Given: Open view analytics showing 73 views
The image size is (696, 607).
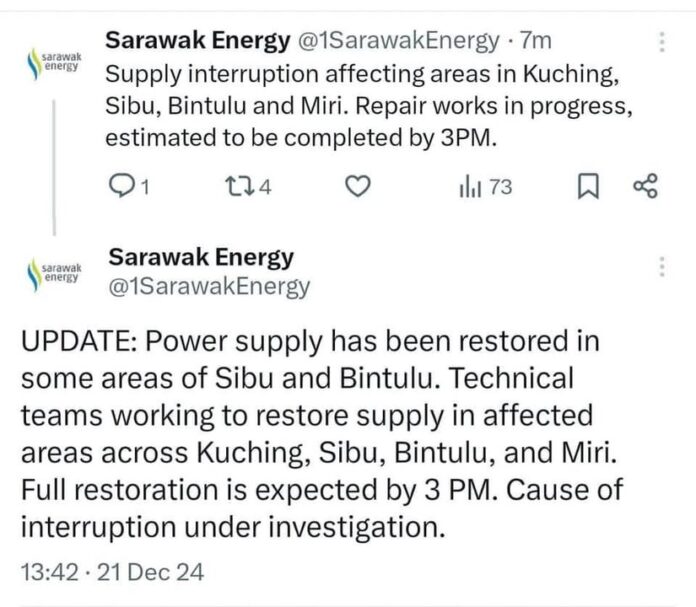Looking at the screenshot, I should (484, 186).
